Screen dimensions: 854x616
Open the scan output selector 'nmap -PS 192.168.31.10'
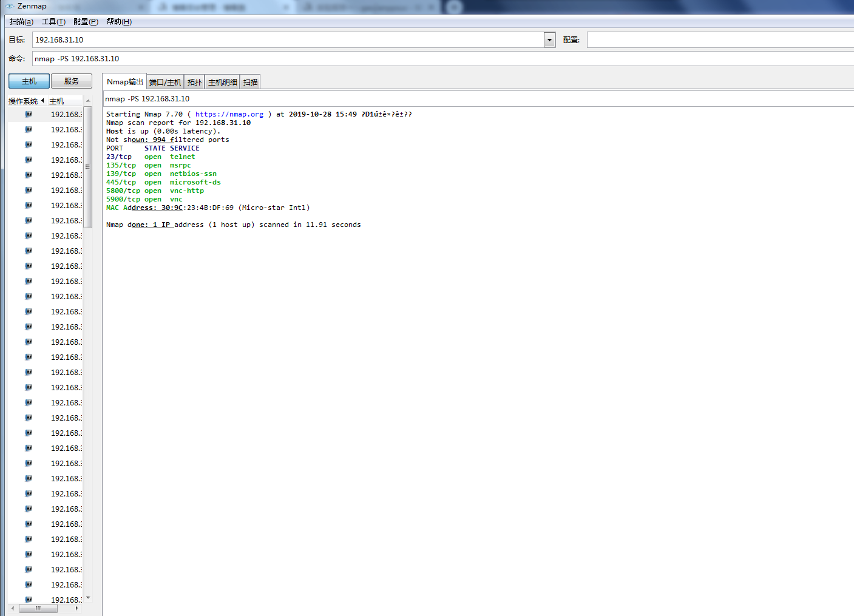click(x=479, y=99)
